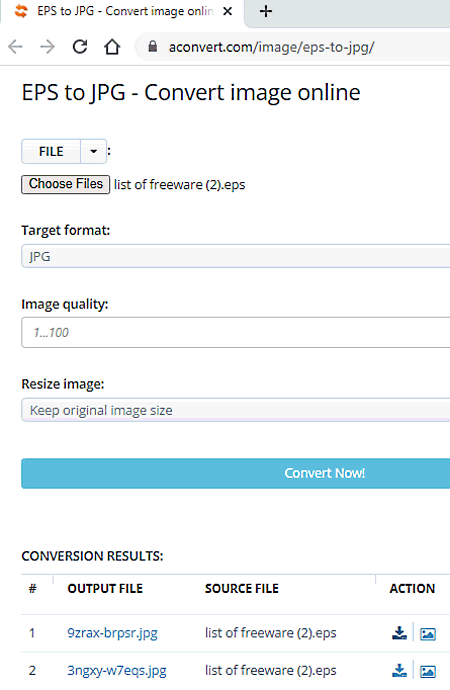Open the 9zrax-brpsr.jpg link
Image resolution: width=450 pixels, height=690 pixels.
click(112, 633)
